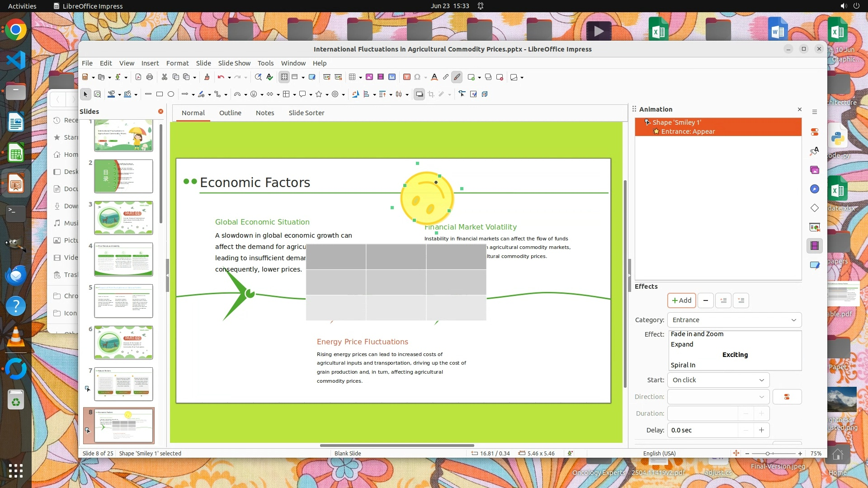
Task: Open the Start dropdown showing On click
Action: (x=718, y=380)
